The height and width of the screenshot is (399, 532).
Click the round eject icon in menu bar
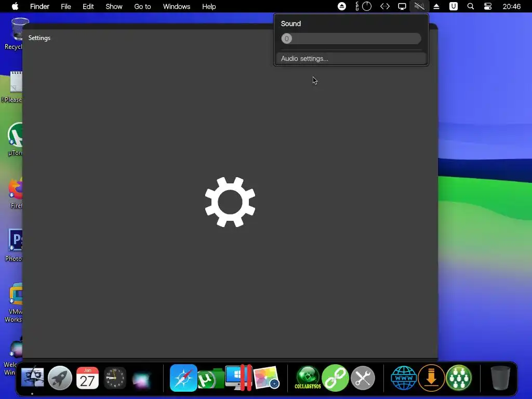342,6
